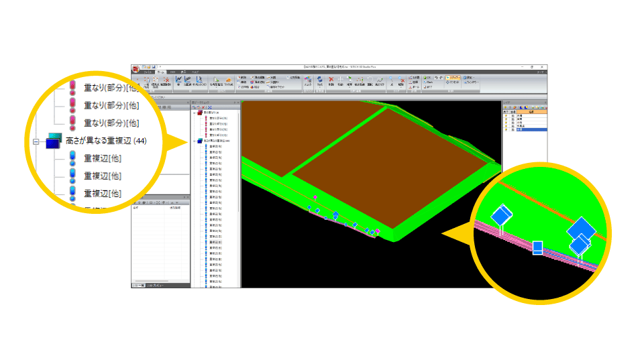Switch to the 表示 ribbon tab
The width and height of the screenshot is (644, 362).
pyautogui.click(x=183, y=72)
